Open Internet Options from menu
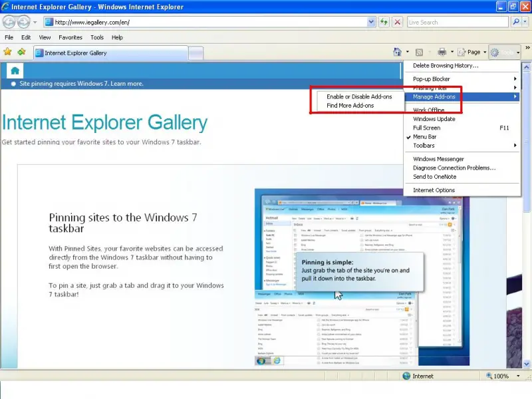The image size is (532, 399). pyautogui.click(x=462, y=190)
